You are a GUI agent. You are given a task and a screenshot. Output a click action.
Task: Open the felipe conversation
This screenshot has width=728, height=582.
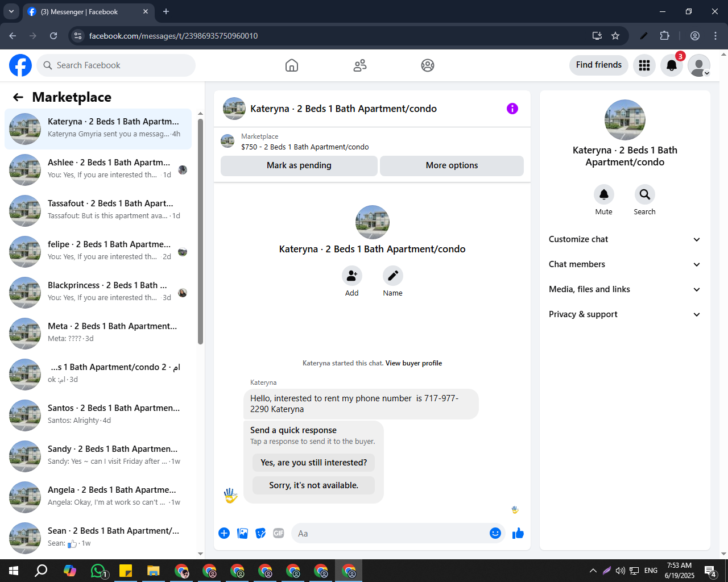pos(98,252)
